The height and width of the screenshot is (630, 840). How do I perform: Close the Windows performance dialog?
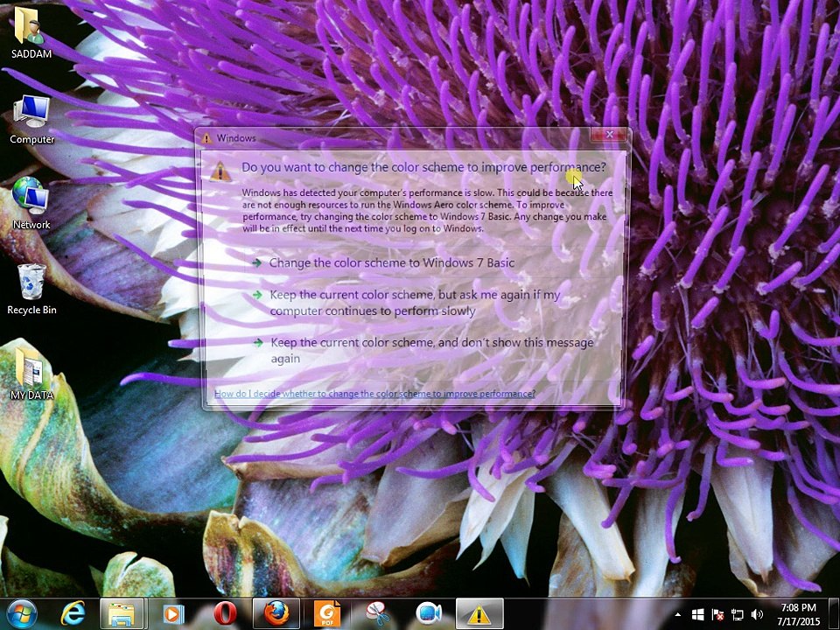tap(609, 135)
